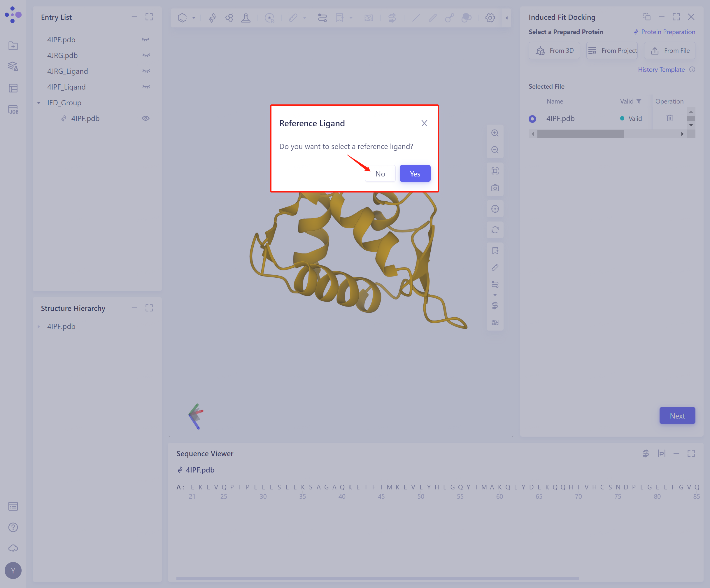This screenshot has height=588, width=710.
Task: Switch to the From File tab
Action: 670,50
